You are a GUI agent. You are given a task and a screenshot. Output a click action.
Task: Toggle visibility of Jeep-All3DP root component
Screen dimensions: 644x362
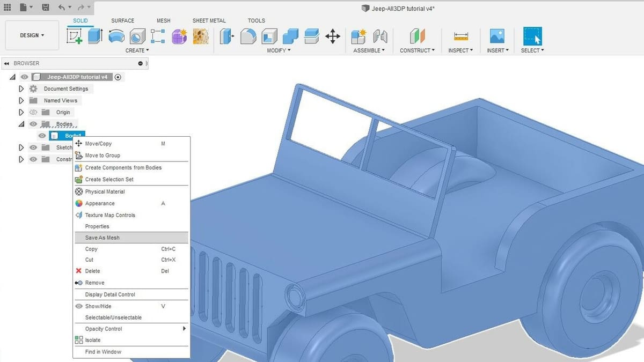pyautogui.click(x=24, y=77)
